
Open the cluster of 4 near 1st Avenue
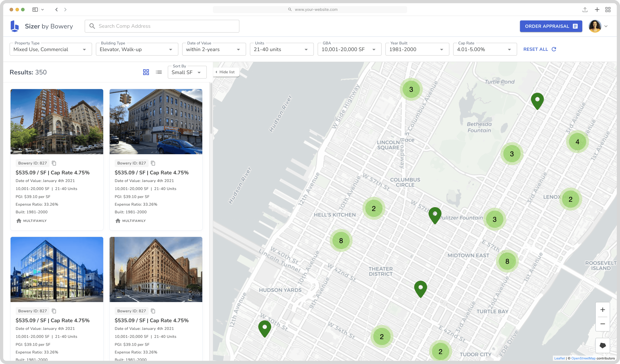click(x=577, y=142)
